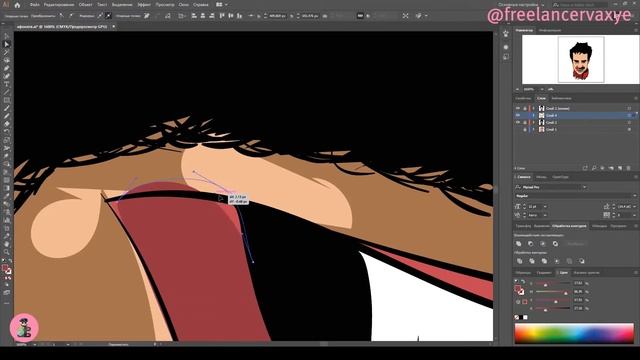Select the Pen tool

click(x=7, y=68)
